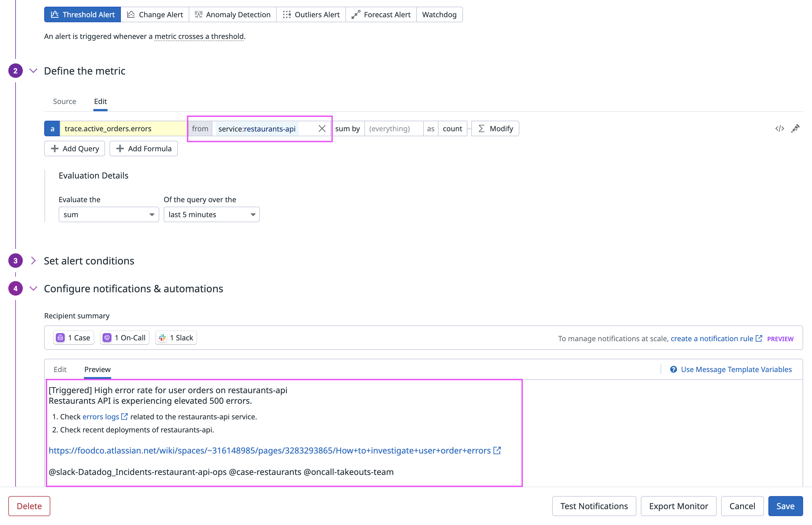812x525 pixels.
Task: Click the Export Monitor button
Action: [x=679, y=506]
